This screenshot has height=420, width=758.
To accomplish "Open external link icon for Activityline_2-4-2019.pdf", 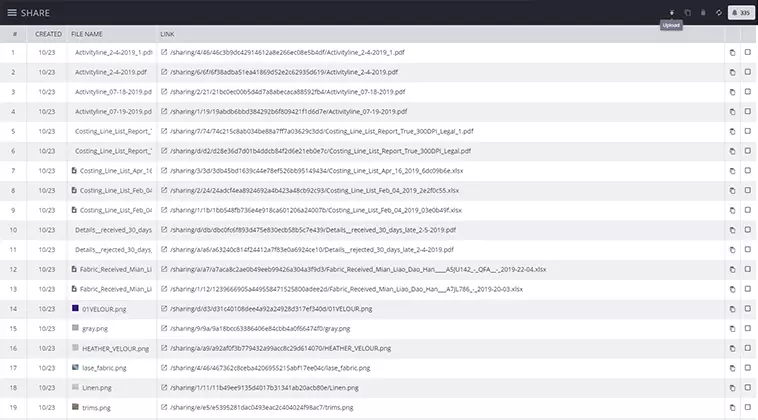I will point(164,72).
